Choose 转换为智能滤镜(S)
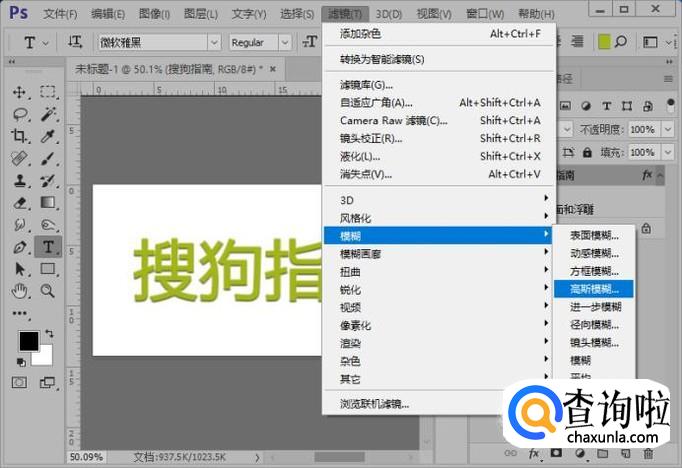The height and width of the screenshot is (468, 682). pyautogui.click(x=439, y=59)
